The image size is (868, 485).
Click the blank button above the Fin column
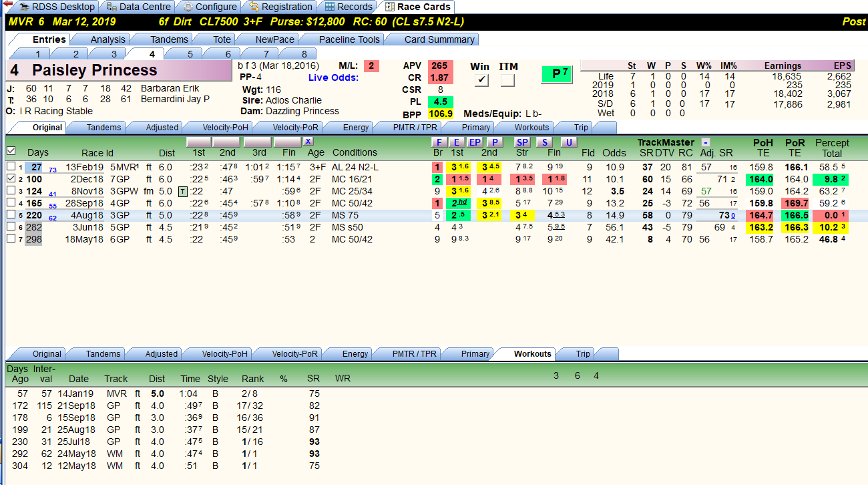pyautogui.click(x=288, y=142)
